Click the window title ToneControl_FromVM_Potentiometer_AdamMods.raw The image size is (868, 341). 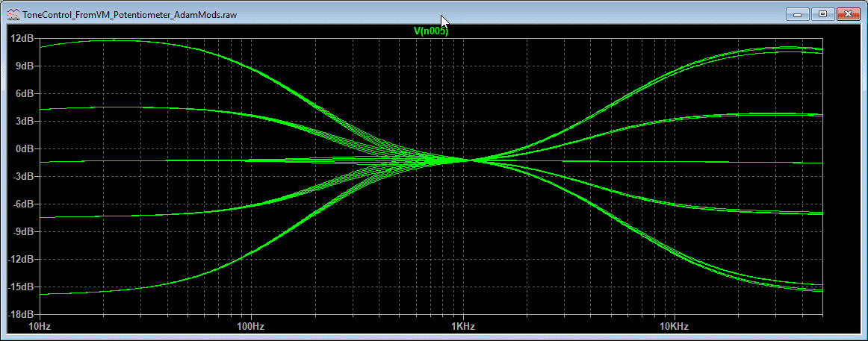pyautogui.click(x=129, y=15)
